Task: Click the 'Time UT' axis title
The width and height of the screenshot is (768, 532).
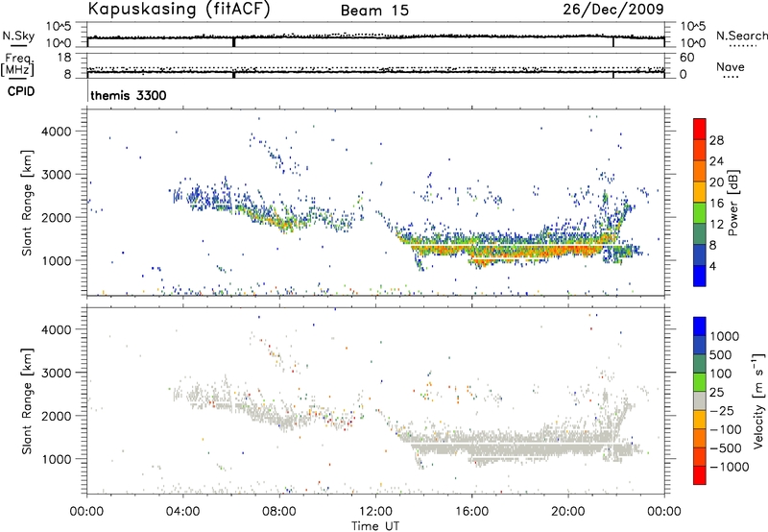Action: (x=375, y=526)
